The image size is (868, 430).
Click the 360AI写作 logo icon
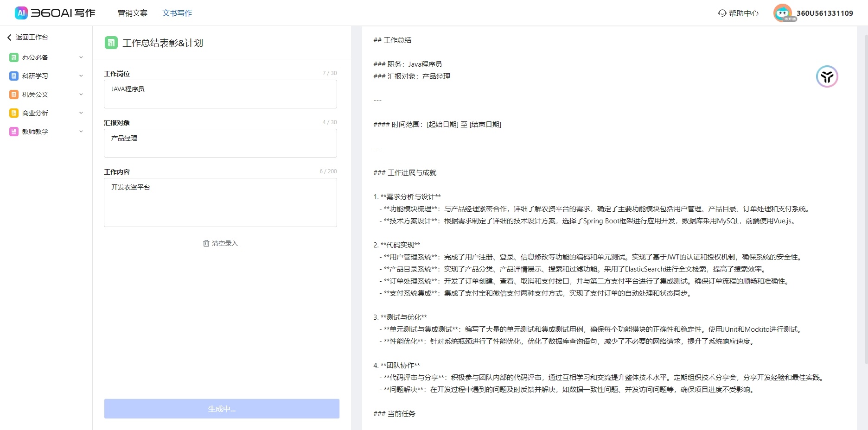click(21, 13)
